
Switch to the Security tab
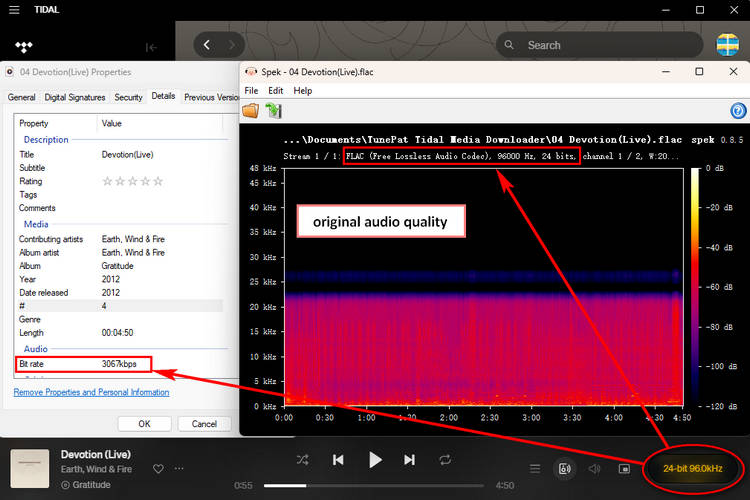(x=128, y=97)
